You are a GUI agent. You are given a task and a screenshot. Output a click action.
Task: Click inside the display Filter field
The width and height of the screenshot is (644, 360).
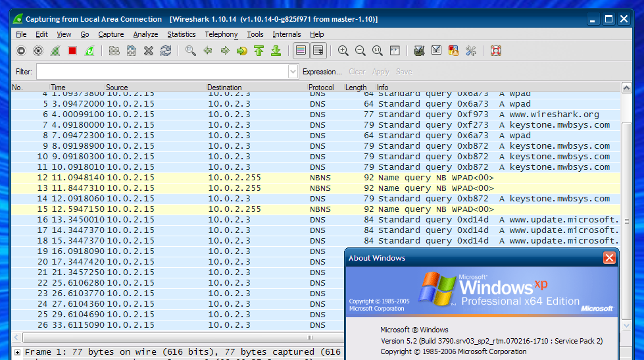162,72
